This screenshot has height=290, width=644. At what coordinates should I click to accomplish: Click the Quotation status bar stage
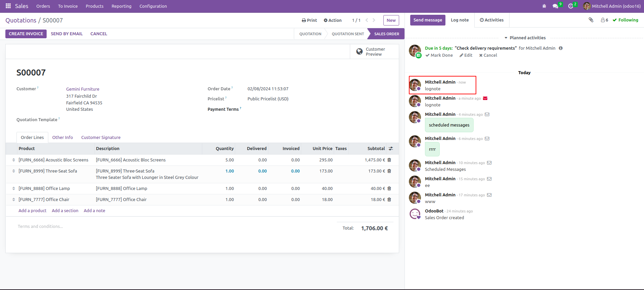point(310,34)
